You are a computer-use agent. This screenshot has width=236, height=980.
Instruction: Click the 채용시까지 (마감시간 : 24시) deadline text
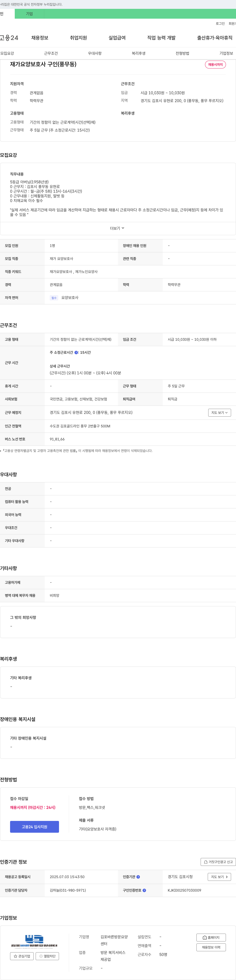(x=33, y=807)
